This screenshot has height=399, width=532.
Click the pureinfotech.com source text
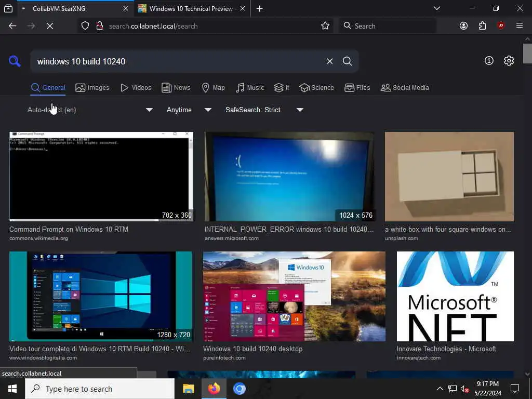coord(224,358)
